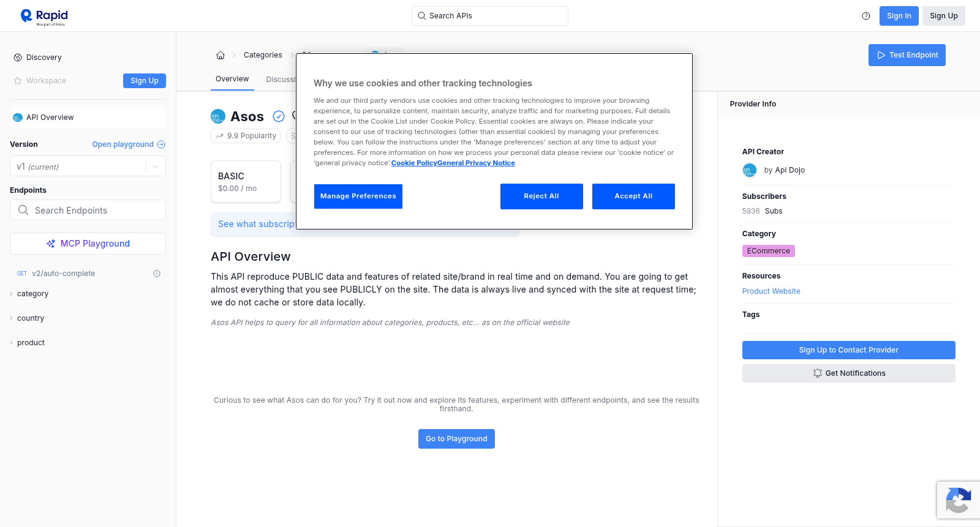Click the Api Dojo creator name

click(x=790, y=170)
